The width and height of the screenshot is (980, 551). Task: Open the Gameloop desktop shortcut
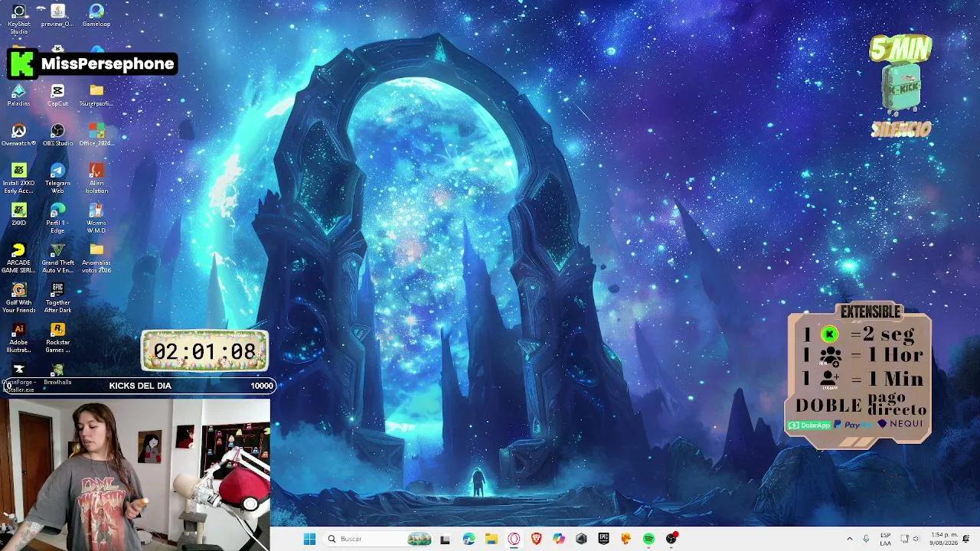coord(96,15)
